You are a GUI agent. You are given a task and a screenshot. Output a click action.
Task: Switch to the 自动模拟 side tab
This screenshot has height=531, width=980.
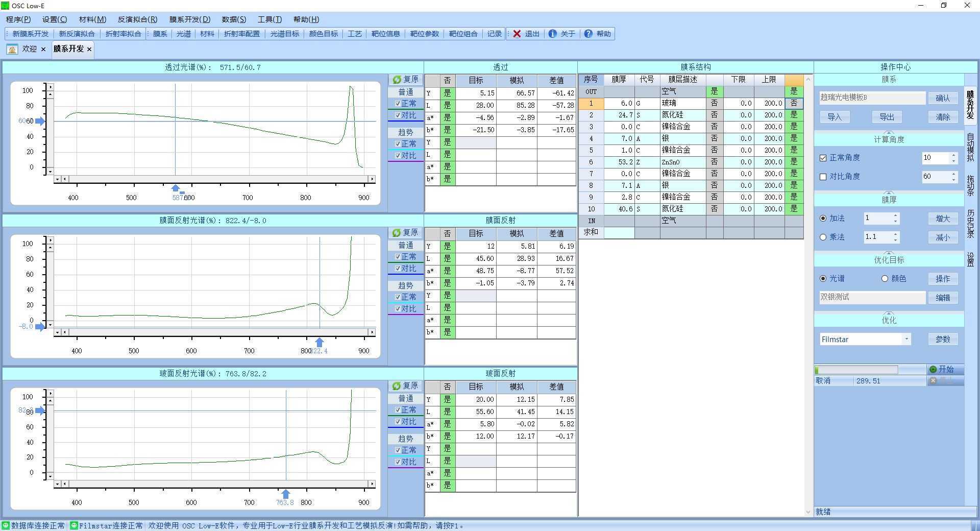point(970,148)
